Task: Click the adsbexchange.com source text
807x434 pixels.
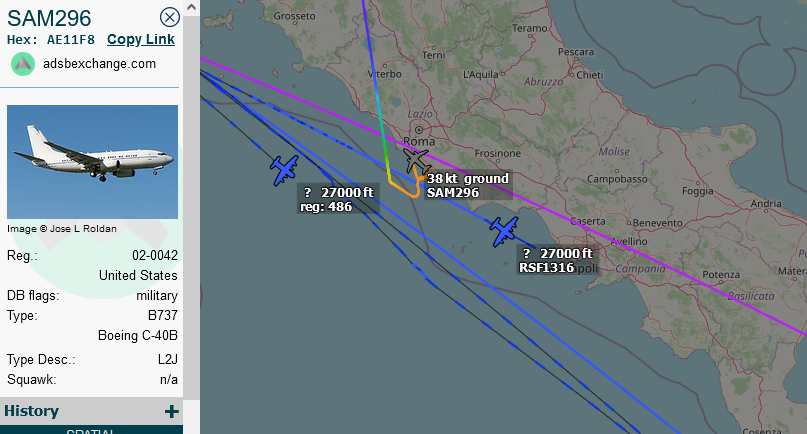Action: point(99,64)
